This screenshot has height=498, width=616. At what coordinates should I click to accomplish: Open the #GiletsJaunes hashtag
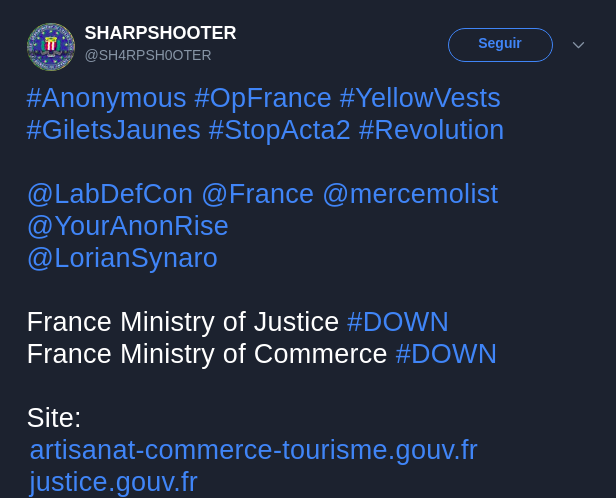click(x=114, y=130)
